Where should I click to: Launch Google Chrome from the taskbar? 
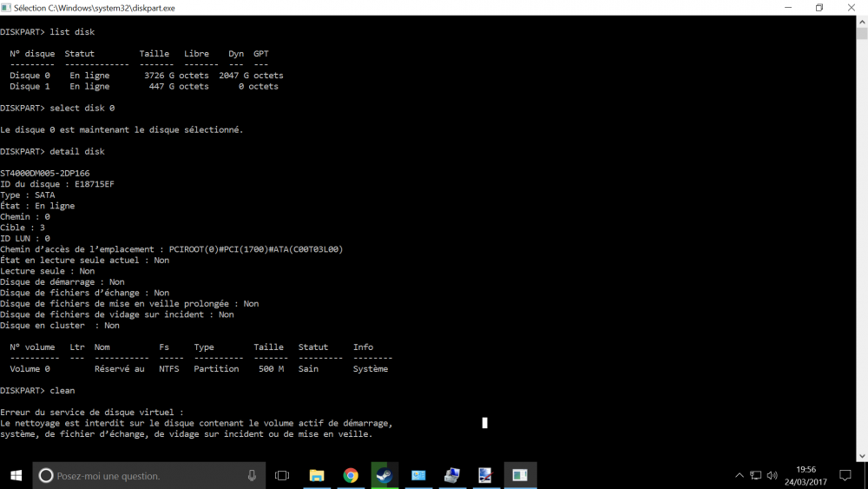351,475
